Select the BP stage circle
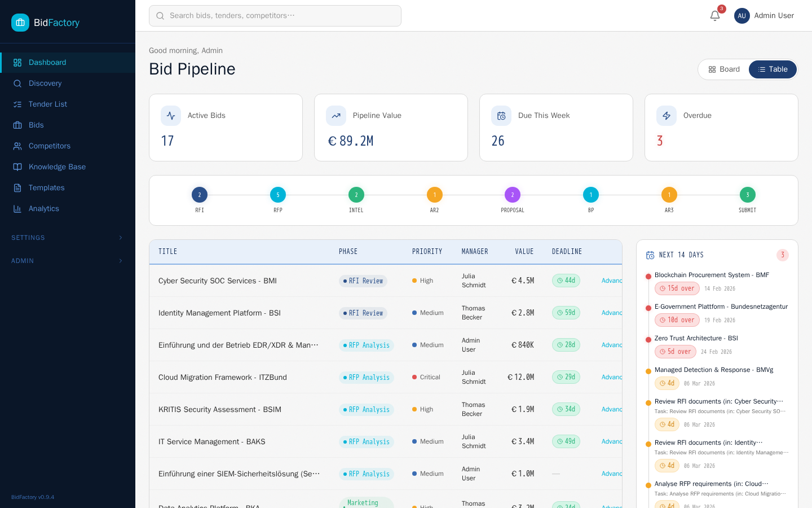 point(591,195)
